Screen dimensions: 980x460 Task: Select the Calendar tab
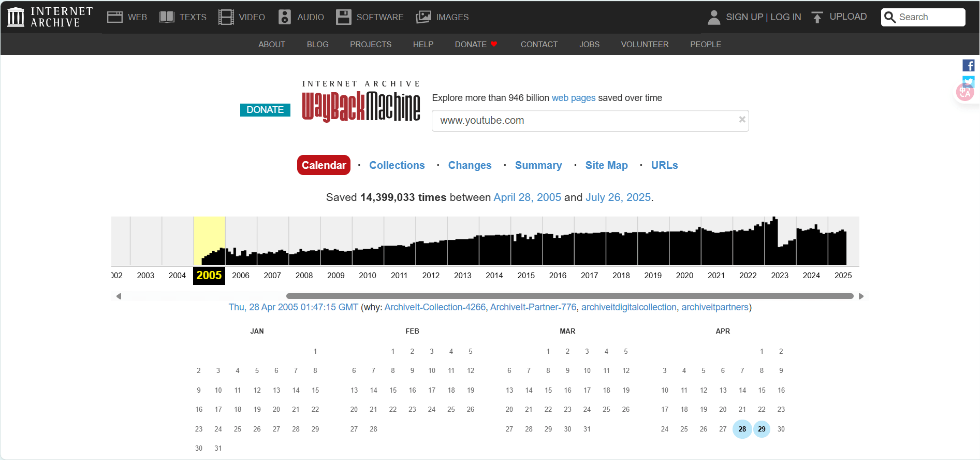pos(324,165)
